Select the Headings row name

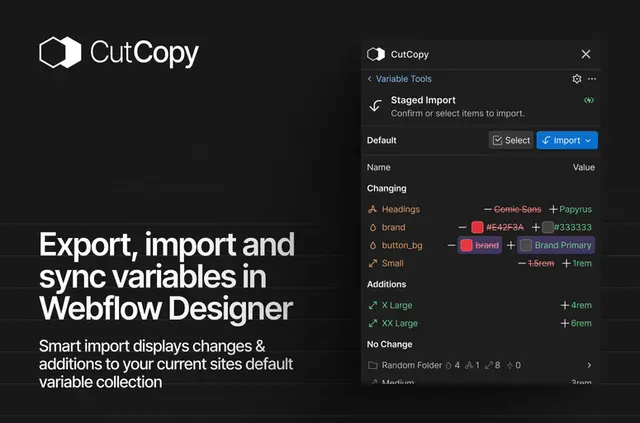pos(400,209)
